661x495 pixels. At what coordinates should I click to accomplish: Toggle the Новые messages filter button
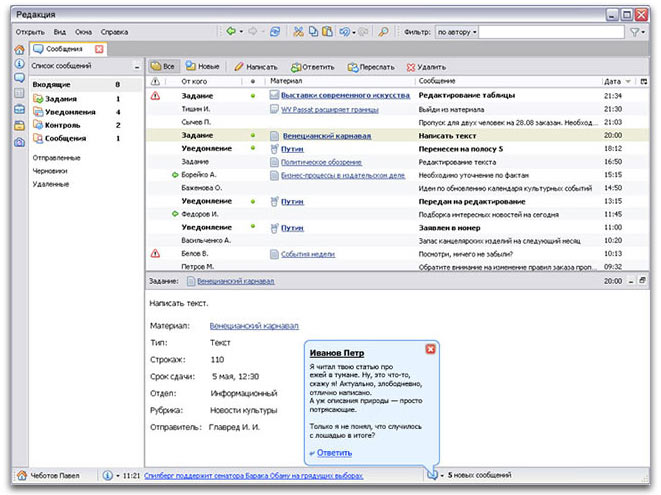[x=204, y=66]
